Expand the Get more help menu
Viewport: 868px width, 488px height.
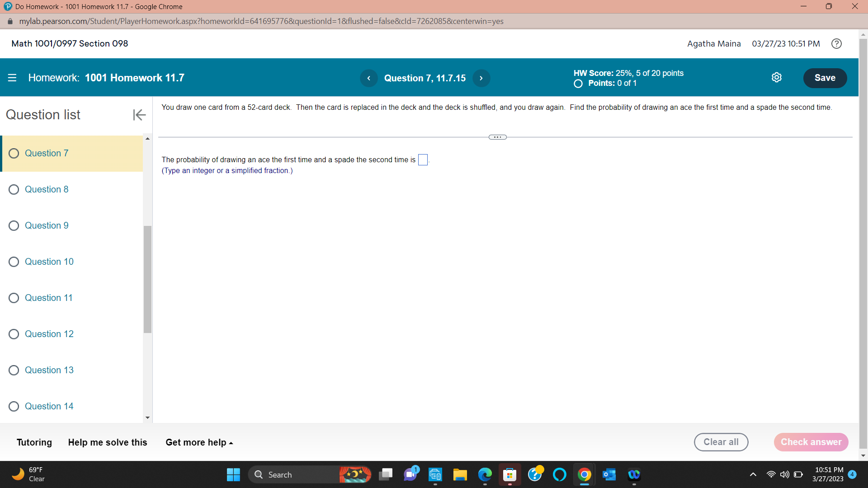tap(199, 442)
